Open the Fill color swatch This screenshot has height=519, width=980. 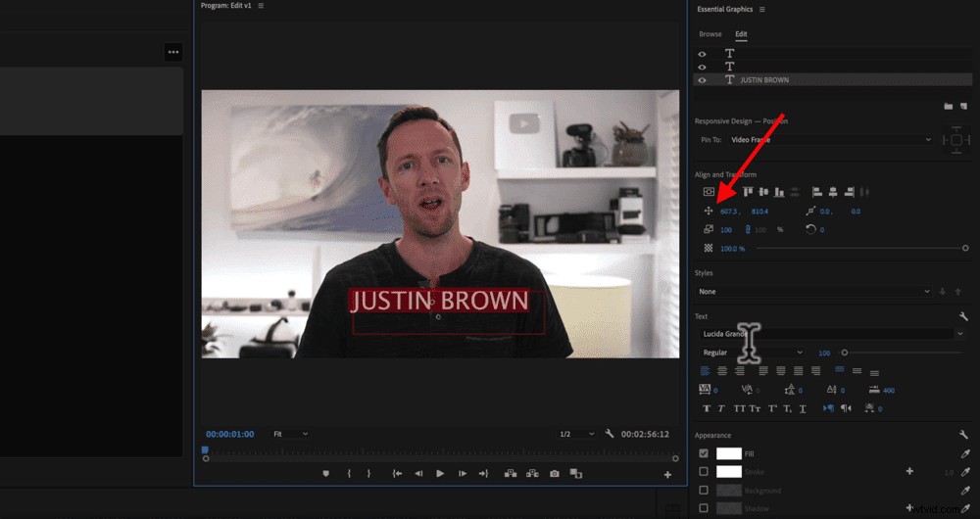[x=729, y=453]
